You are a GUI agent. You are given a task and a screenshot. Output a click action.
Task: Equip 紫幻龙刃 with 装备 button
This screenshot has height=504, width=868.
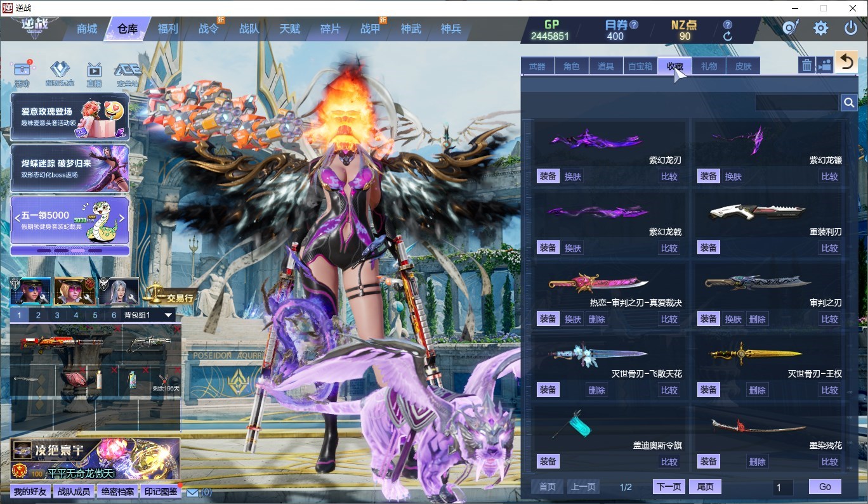pyautogui.click(x=548, y=176)
